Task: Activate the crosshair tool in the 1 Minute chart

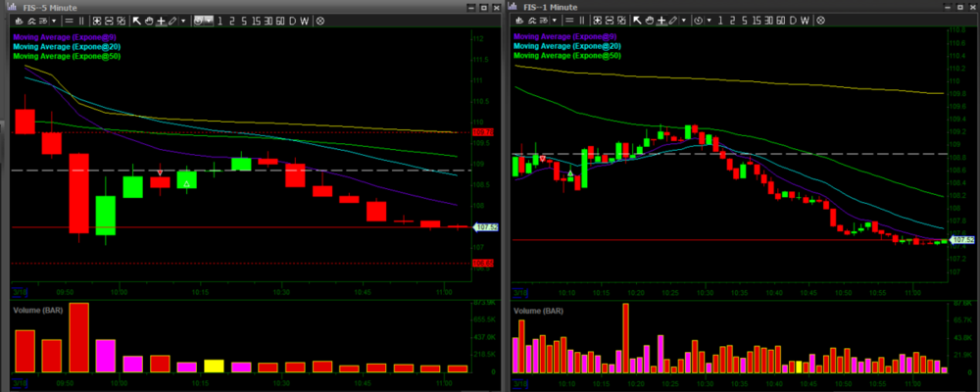Action: tap(661, 21)
